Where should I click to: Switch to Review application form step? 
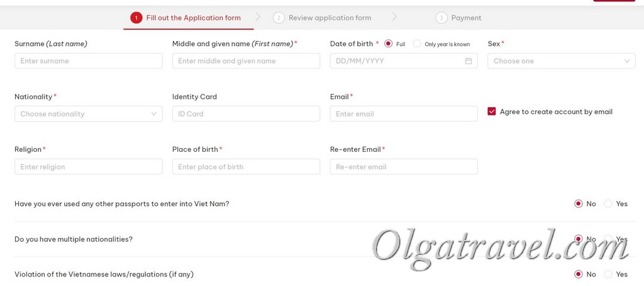[330, 18]
